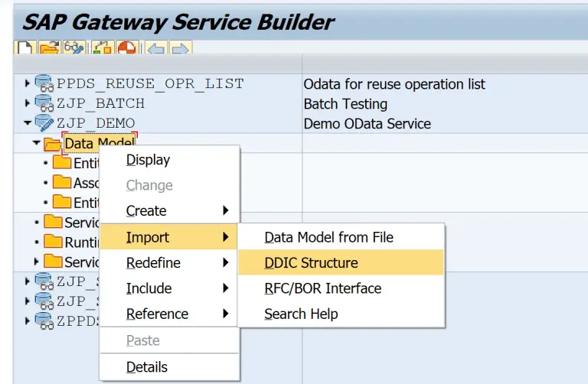Expand the PPDS_REUSE_OPR_LIST project node
The image size is (588, 384).
click(x=28, y=83)
